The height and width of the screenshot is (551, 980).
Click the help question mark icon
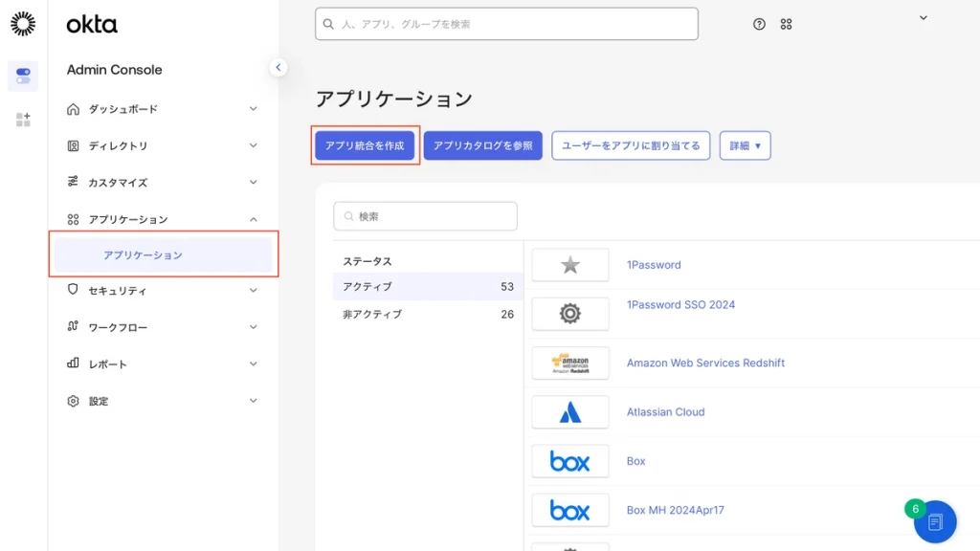coord(759,24)
